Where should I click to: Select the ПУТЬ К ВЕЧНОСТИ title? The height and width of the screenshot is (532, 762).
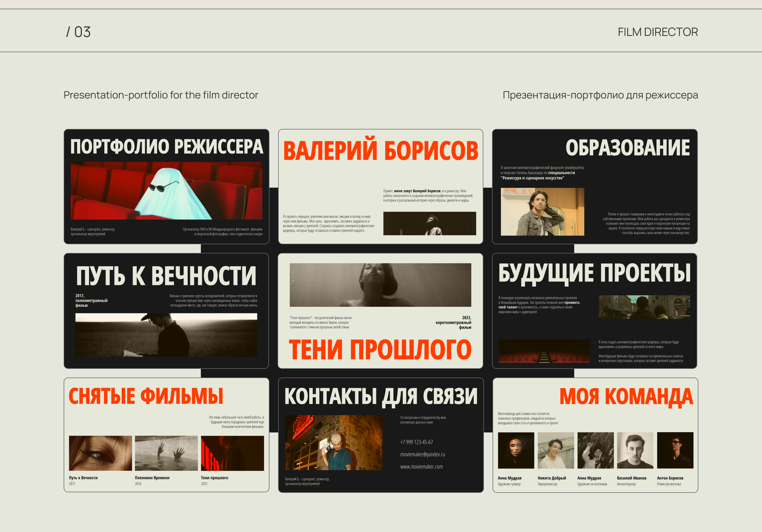(x=166, y=276)
